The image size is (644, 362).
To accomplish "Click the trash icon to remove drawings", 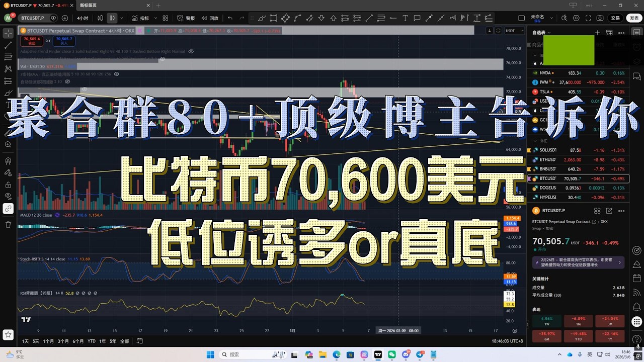I will pos(8,225).
